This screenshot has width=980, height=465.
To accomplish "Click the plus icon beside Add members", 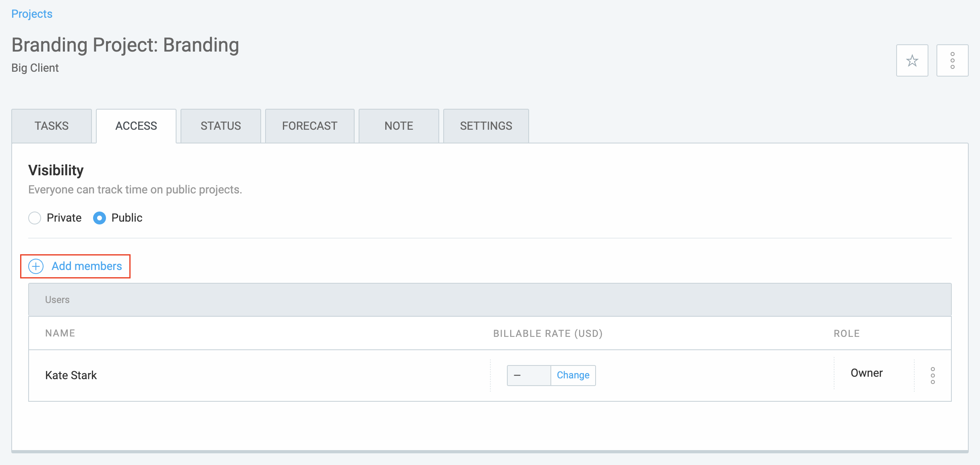I will [36, 266].
